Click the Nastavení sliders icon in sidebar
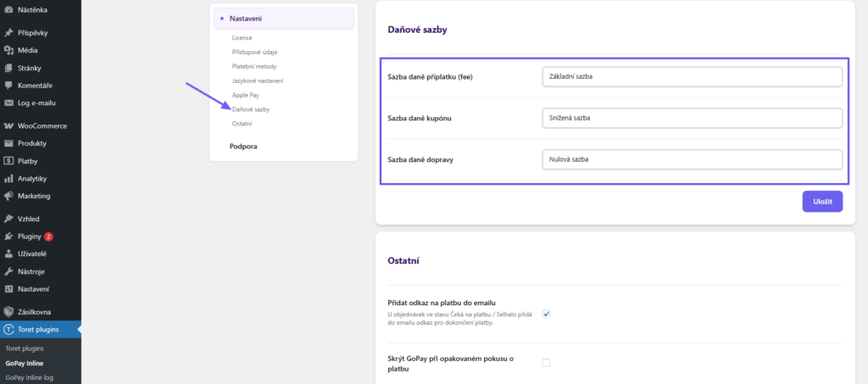The width and height of the screenshot is (868, 384). (8, 289)
